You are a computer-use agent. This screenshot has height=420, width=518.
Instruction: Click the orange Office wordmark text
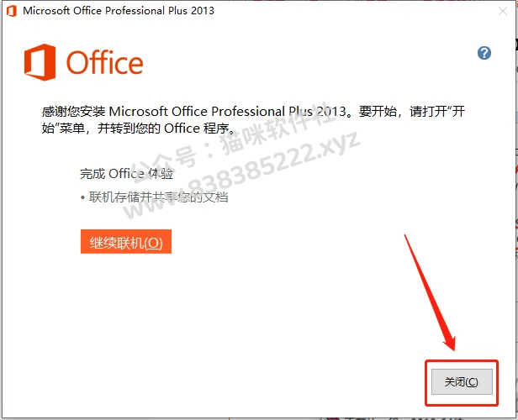point(105,62)
